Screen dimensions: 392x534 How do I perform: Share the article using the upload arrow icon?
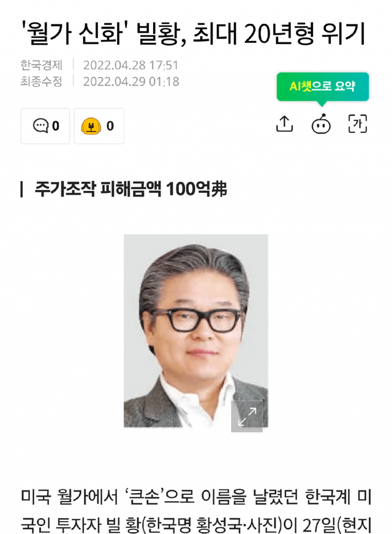pos(284,124)
